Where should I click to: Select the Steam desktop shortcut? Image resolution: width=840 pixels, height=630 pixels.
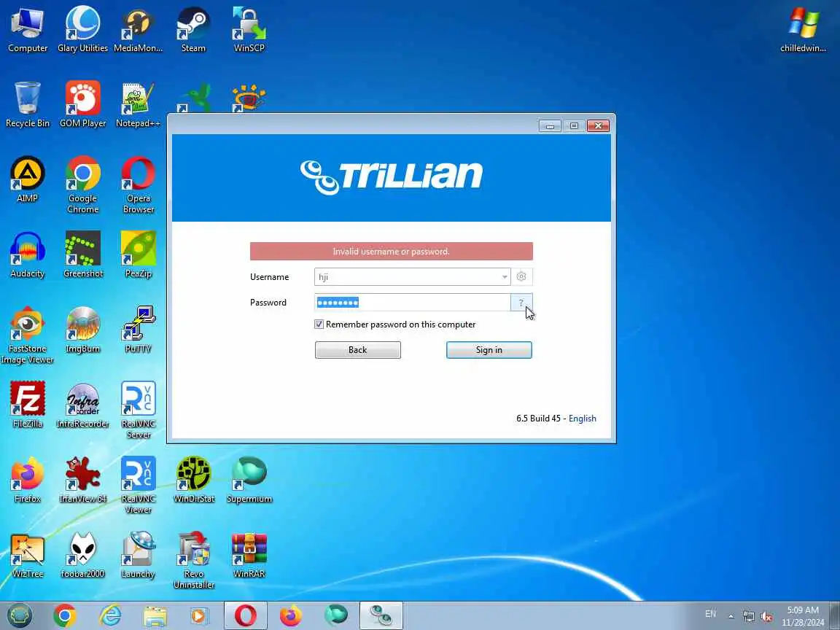tap(193, 29)
